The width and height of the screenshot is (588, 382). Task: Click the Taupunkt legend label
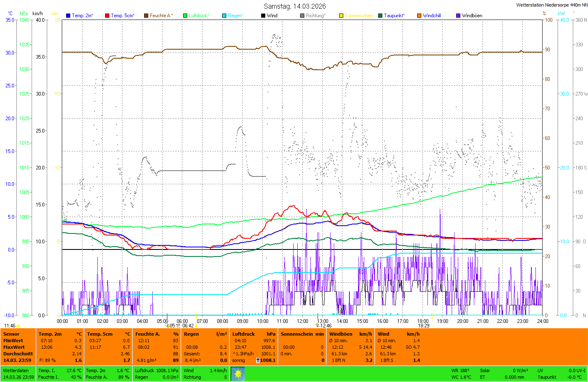click(394, 16)
